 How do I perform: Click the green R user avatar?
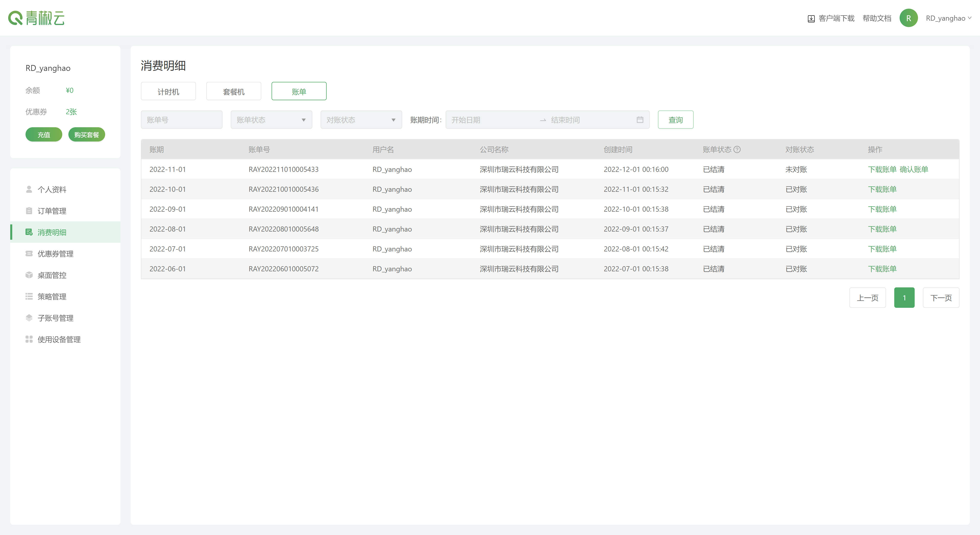point(908,18)
